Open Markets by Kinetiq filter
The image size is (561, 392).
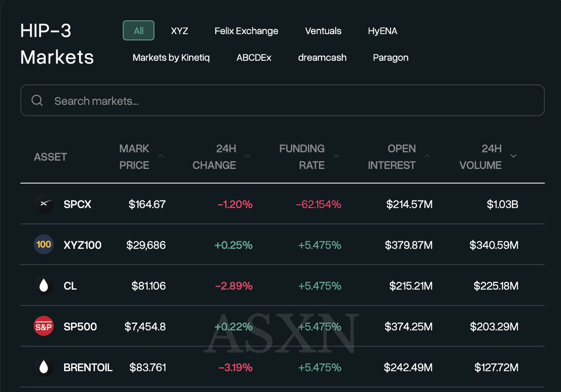pos(171,57)
